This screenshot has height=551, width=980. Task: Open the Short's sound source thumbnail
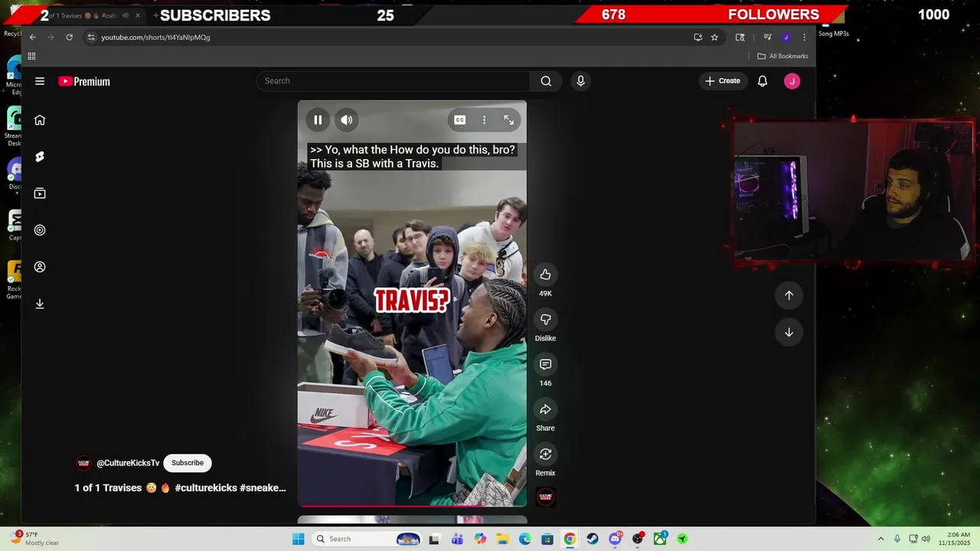(x=545, y=497)
